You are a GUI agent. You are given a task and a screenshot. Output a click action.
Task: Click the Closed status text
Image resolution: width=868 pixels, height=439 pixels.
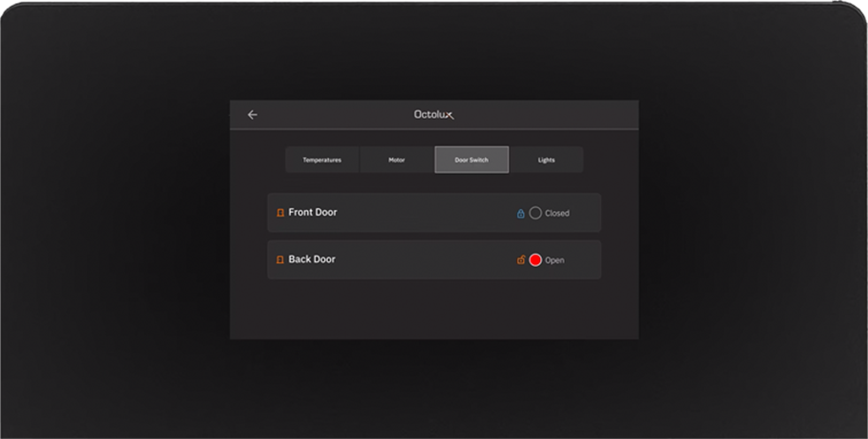pos(557,213)
